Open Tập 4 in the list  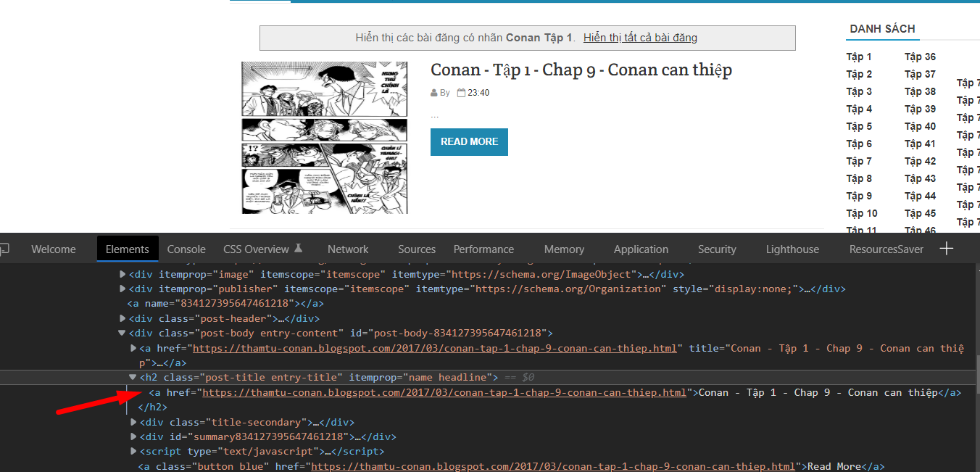pyautogui.click(x=859, y=109)
